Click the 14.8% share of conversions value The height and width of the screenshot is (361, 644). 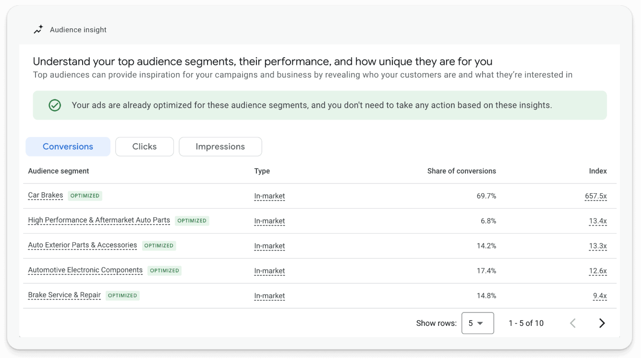[486, 296]
